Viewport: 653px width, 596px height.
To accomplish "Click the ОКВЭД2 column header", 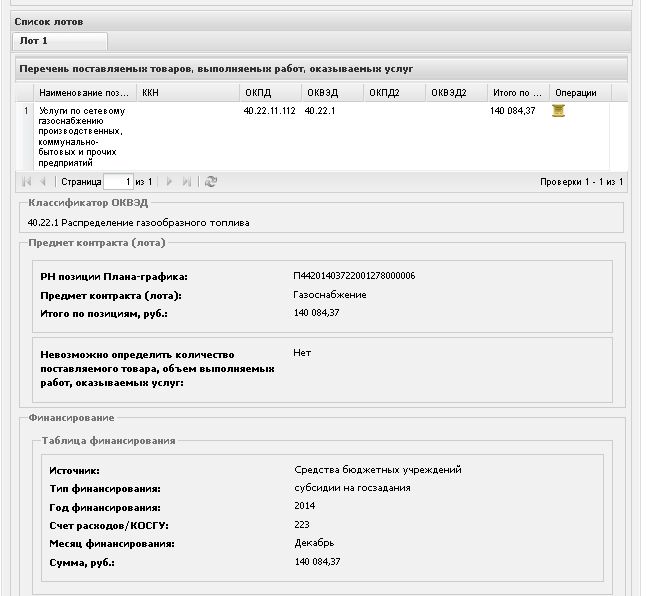I will point(457,93).
